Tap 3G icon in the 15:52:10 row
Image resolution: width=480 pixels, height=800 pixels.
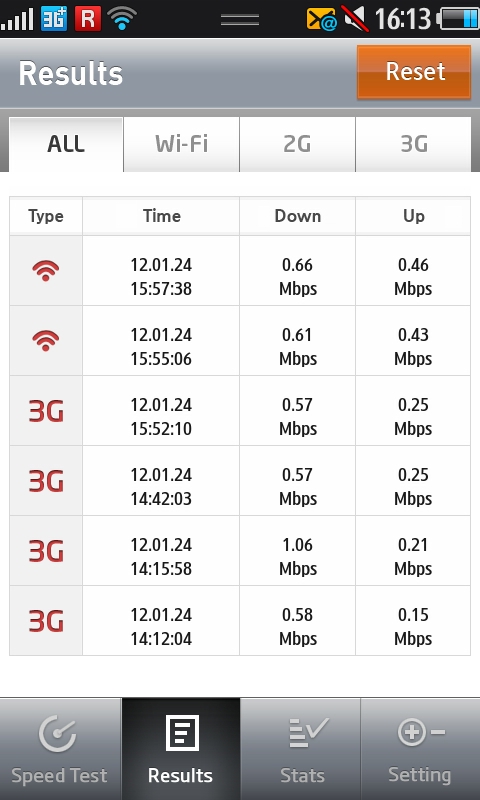(46, 411)
